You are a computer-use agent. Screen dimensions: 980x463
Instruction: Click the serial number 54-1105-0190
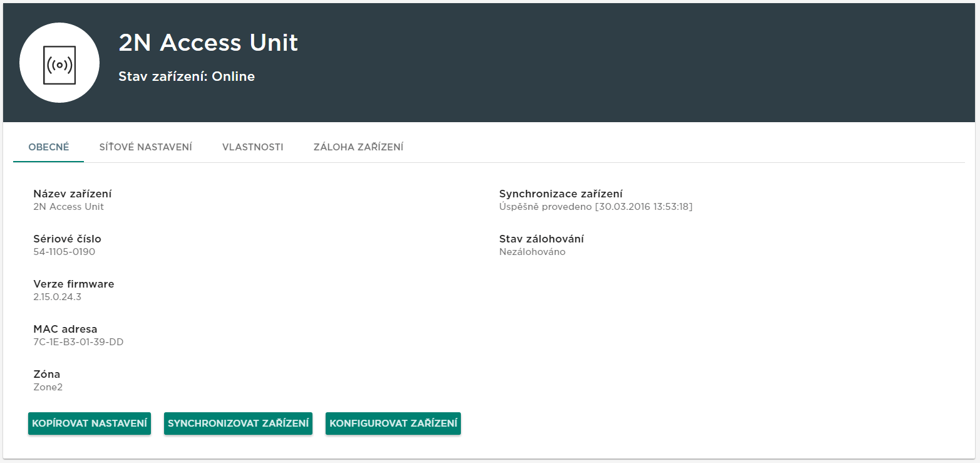point(64,252)
